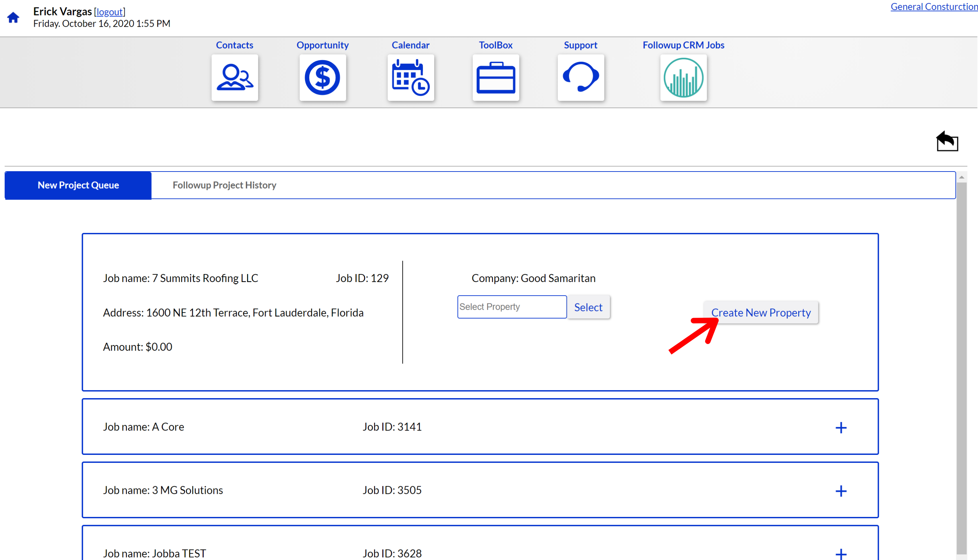The height and width of the screenshot is (560, 978).
Task: Click the black back arrow icon
Action: 947,141
